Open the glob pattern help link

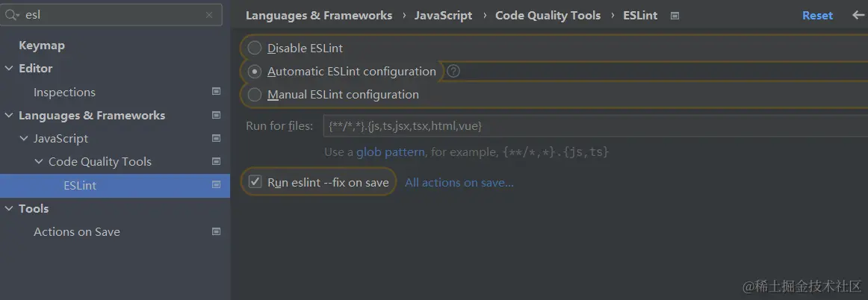click(x=390, y=152)
